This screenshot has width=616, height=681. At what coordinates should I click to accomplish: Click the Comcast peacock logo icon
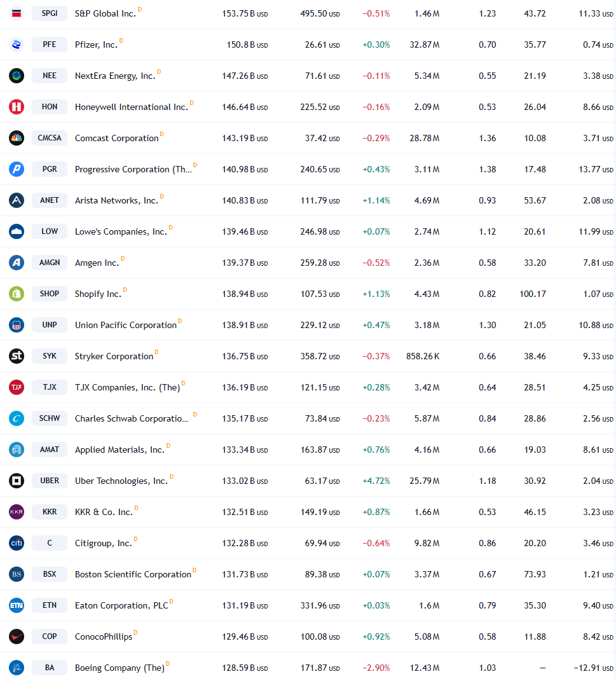[x=17, y=138]
